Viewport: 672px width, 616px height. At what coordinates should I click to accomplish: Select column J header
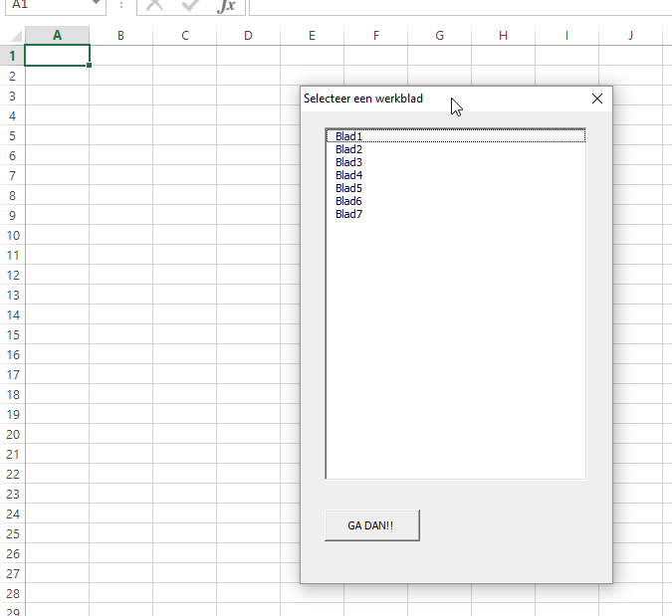pyautogui.click(x=630, y=36)
